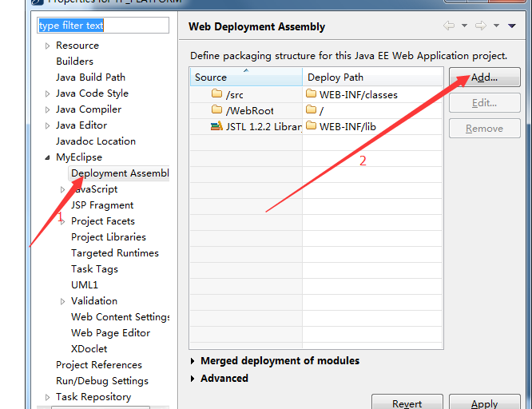This screenshot has width=532, height=409.
Task: Select XDoclet item
Action: 89,349
